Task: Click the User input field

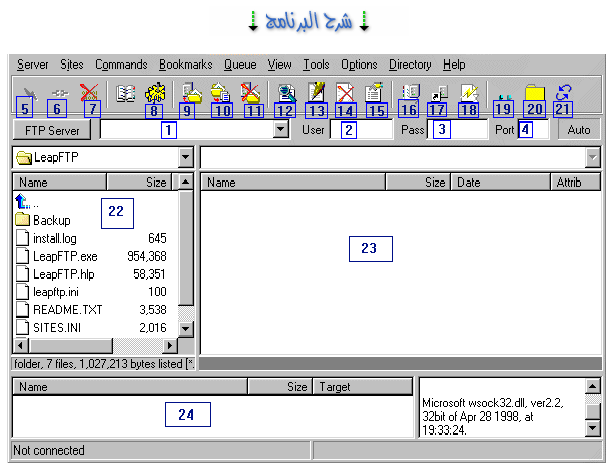Action: 360,130
